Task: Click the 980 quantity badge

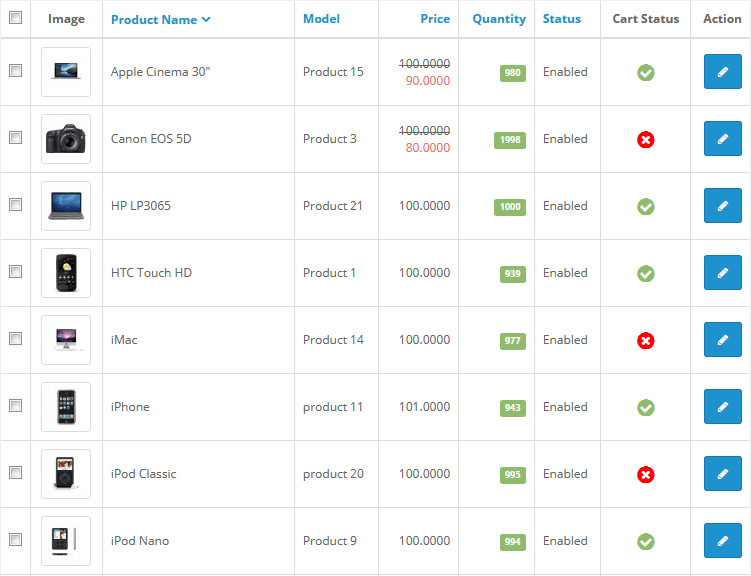Action: (x=512, y=73)
